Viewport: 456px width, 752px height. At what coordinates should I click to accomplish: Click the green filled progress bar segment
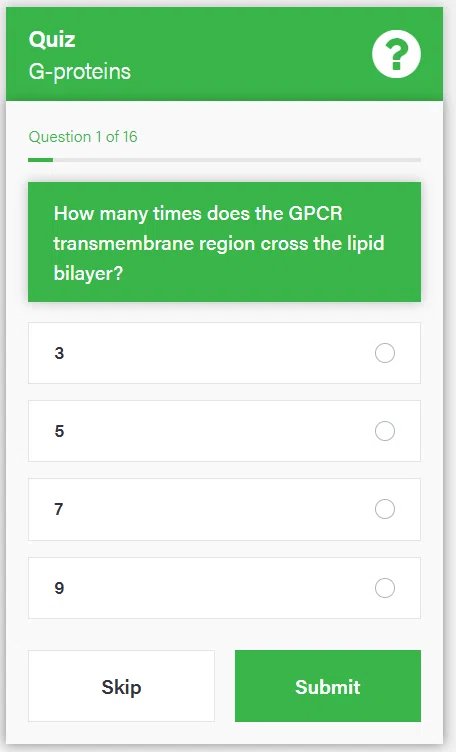(x=40, y=160)
